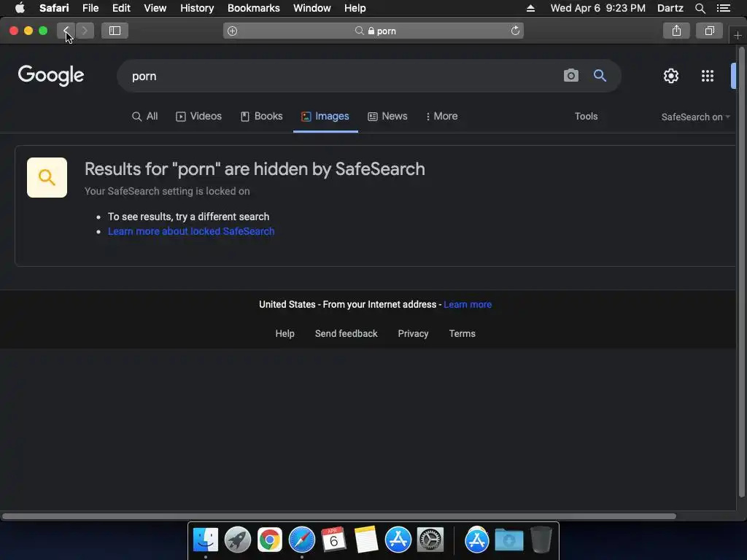Switch to the Books tab
The height and width of the screenshot is (560, 747).
tap(262, 116)
